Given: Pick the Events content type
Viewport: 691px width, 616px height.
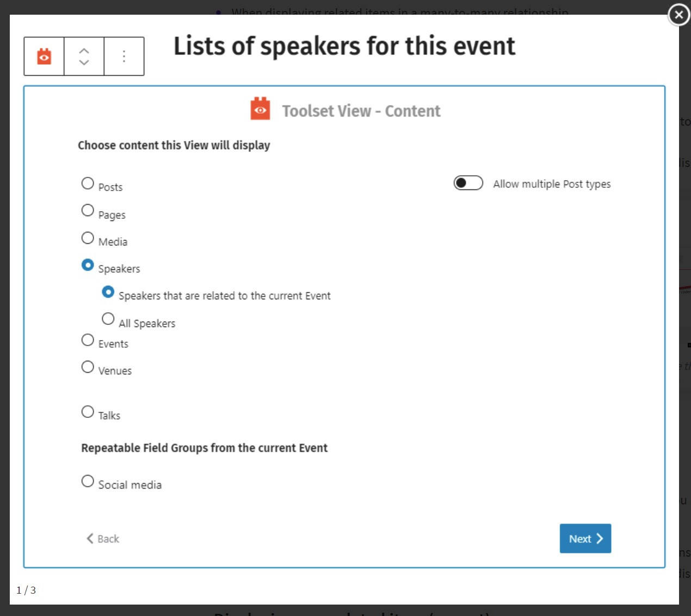Looking at the screenshot, I should (88, 340).
